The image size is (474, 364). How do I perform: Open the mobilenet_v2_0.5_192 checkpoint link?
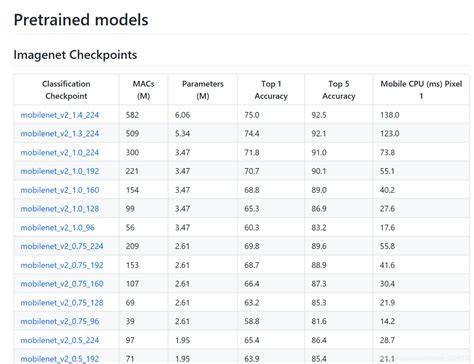60,359
